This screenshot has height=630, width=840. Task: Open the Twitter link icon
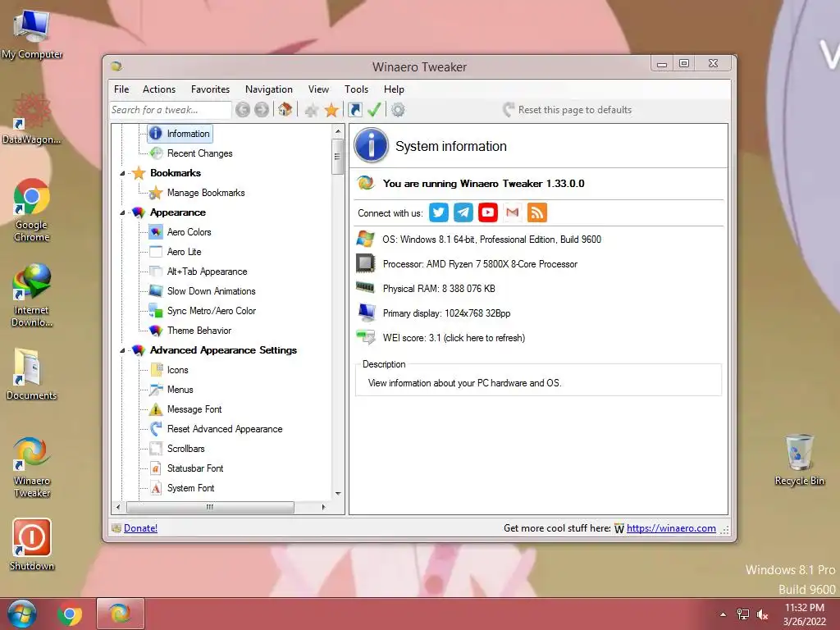438,212
